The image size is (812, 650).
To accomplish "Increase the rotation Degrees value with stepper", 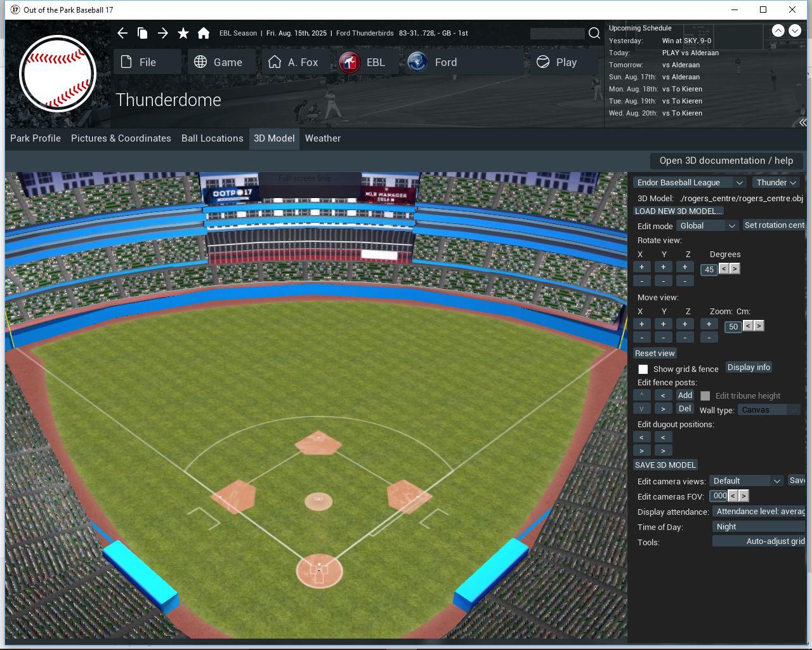I will (735, 269).
